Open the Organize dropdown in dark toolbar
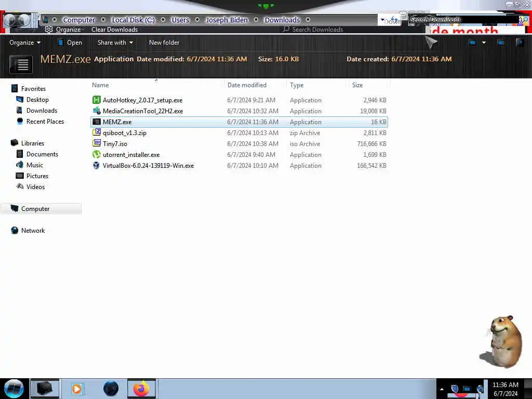The image size is (532, 399). 25,43
